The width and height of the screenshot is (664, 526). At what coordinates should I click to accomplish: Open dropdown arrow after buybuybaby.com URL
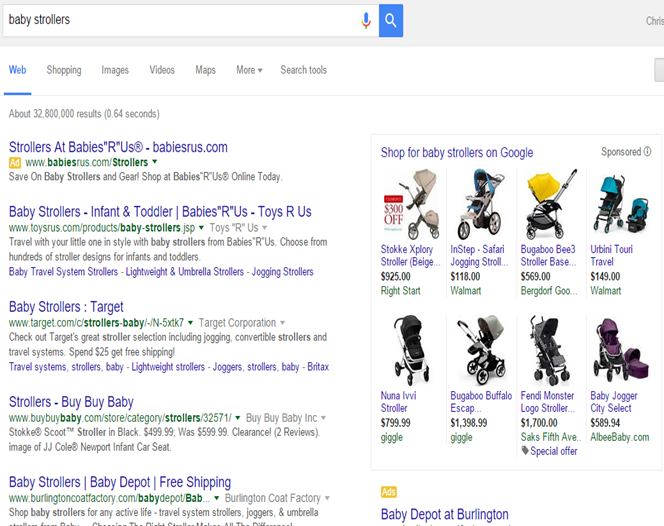coord(238,418)
